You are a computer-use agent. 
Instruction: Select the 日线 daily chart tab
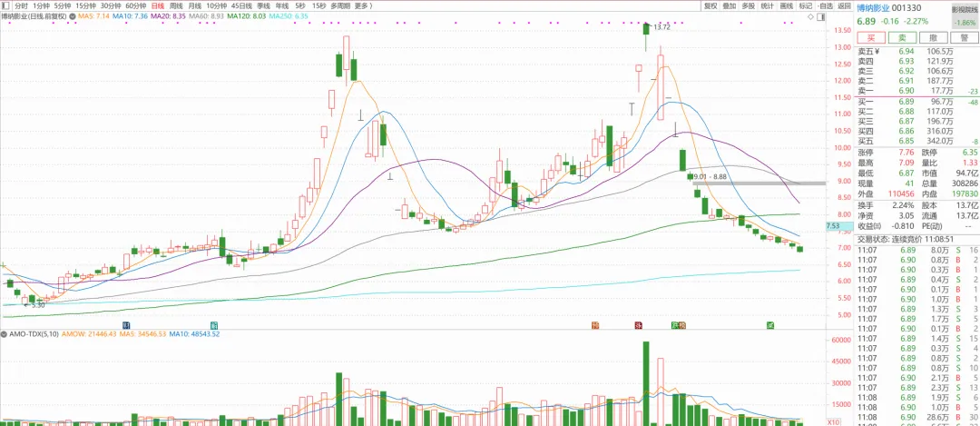(158, 5)
